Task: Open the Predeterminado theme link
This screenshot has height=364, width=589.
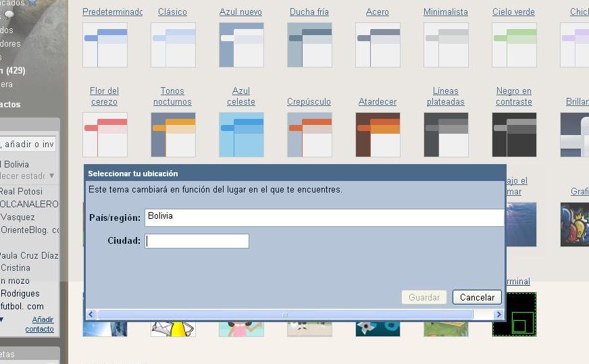Action: click(x=112, y=11)
